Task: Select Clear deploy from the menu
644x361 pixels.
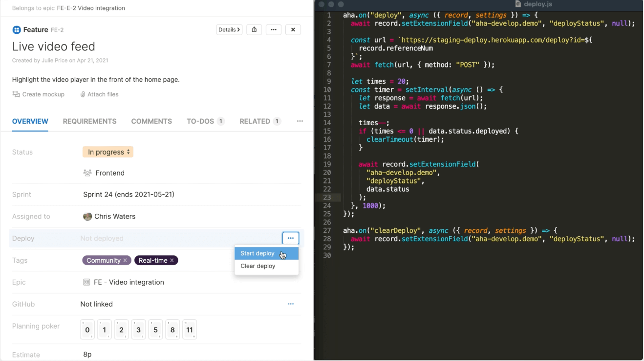Action: click(x=266, y=266)
